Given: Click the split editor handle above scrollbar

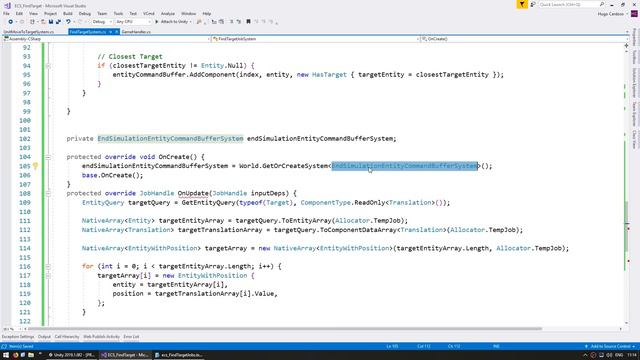Looking at the screenshot, I should pyautogui.click(x=626, y=46).
